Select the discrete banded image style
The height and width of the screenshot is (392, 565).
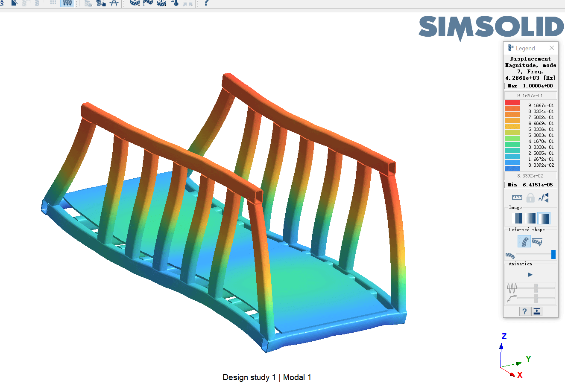point(517,218)
